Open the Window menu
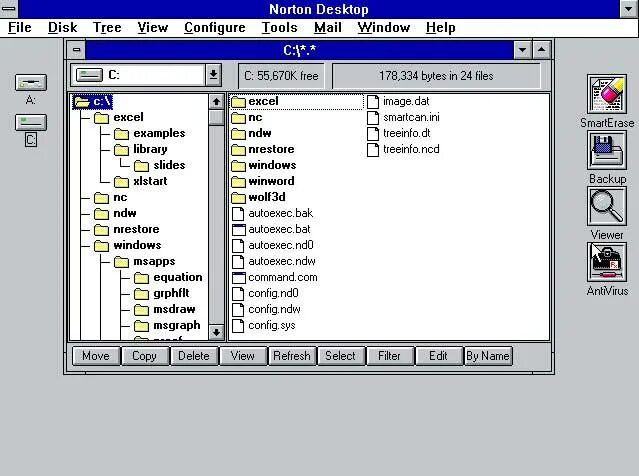This screenshot has height=476, width=639. (x=384, y=27)
